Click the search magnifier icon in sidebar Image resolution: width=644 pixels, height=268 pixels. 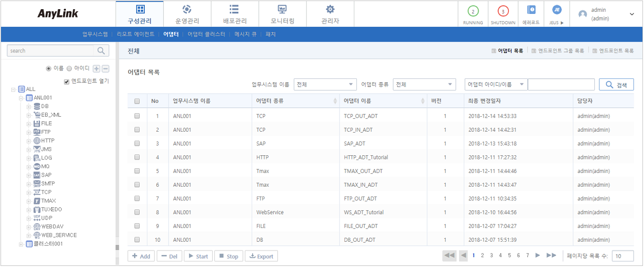[101, 50]
